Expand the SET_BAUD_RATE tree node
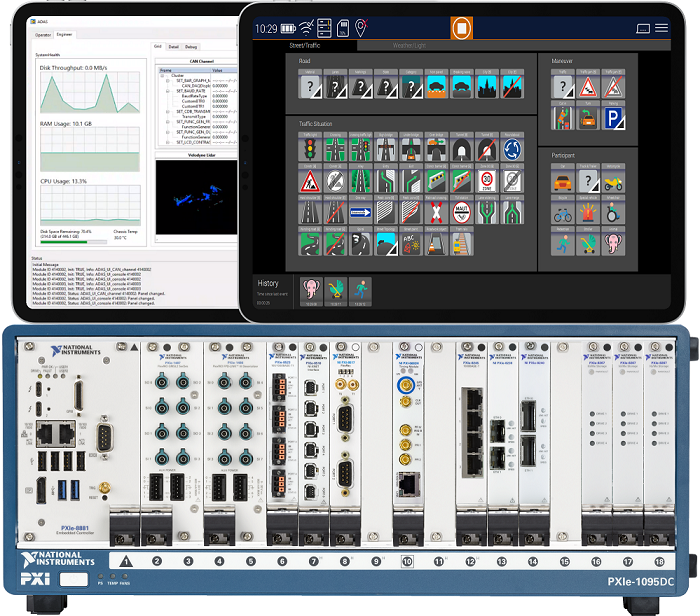Image resolution: width=700 pixels, height=616 pixels. tap(167, 91)
